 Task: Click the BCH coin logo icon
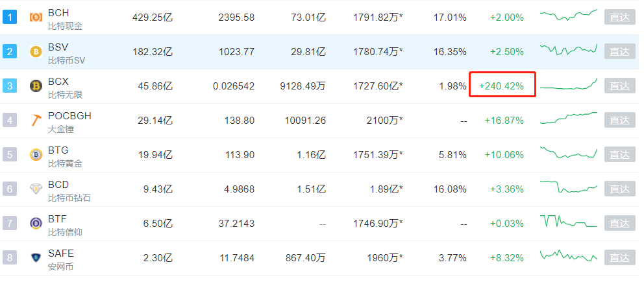[36, 18]
